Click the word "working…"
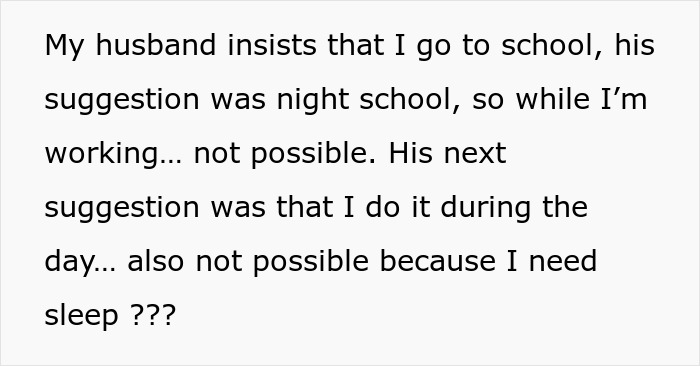Screen dimensions: 700x366 113,155
